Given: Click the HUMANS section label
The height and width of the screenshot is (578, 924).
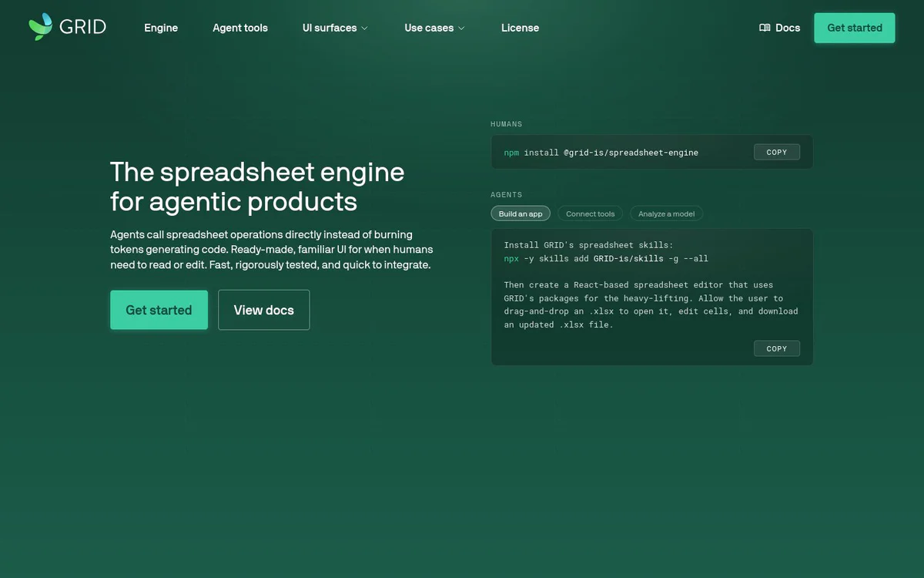Looking at the screenshot, I should click(507, 124).
